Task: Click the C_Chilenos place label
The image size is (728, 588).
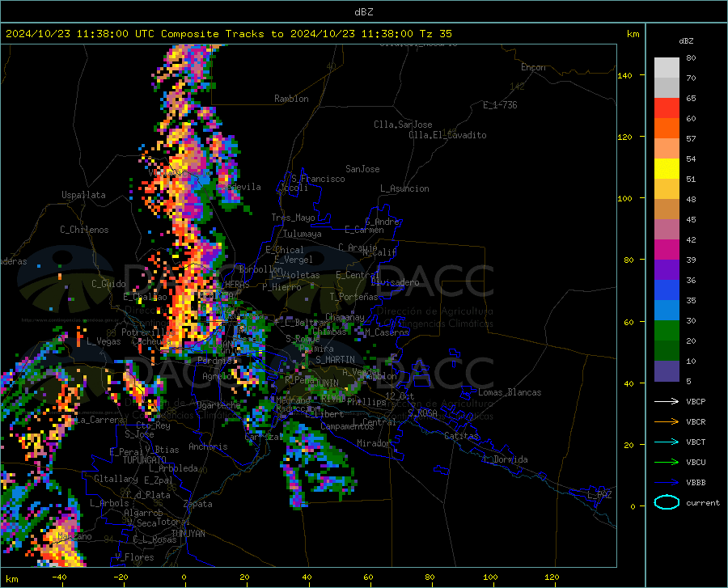Action: pos(84,230)
